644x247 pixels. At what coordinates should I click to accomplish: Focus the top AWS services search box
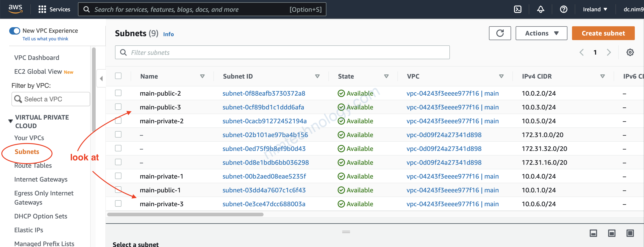tap(202, 9)
